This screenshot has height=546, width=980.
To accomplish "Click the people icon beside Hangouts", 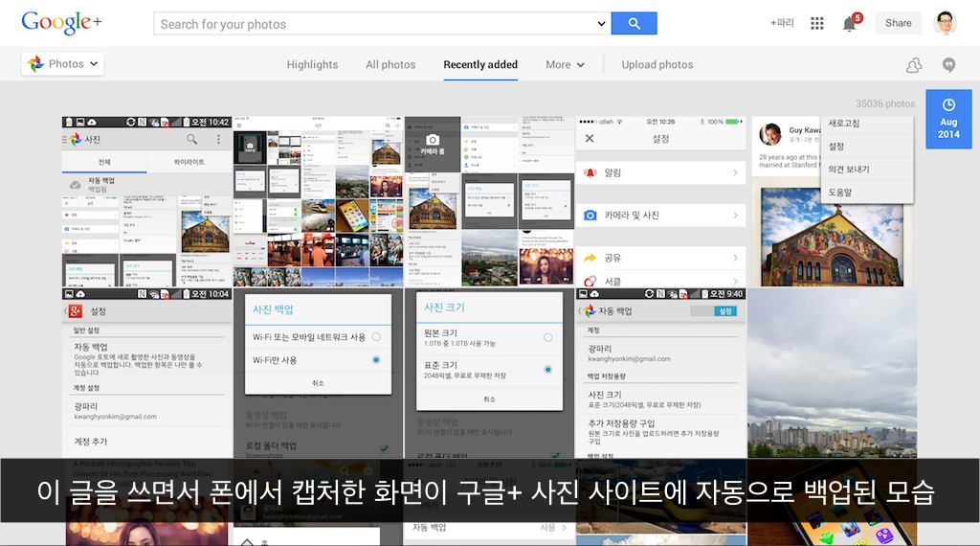I will pyautogui.click(x=914, y=64).
